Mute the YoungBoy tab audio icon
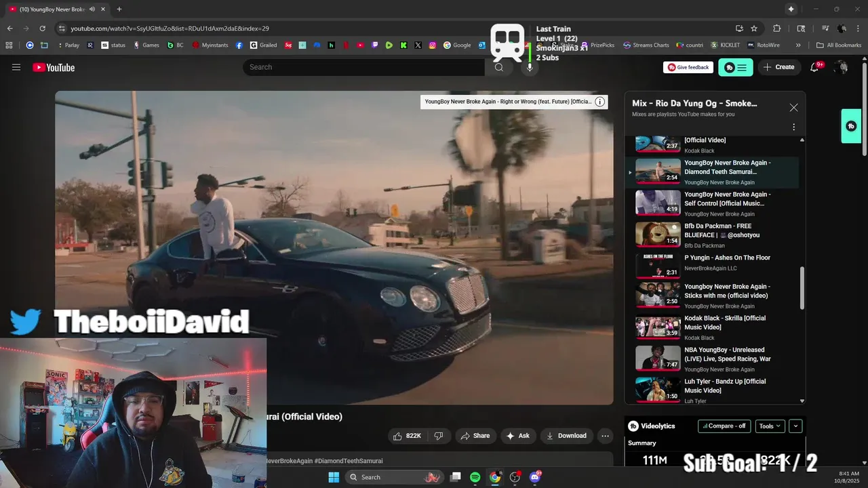 coord(92,9)
